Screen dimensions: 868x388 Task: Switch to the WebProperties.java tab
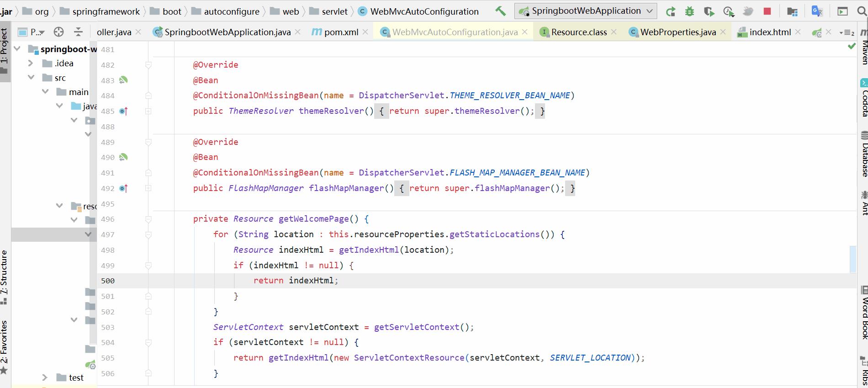click(x=678, y=32)
